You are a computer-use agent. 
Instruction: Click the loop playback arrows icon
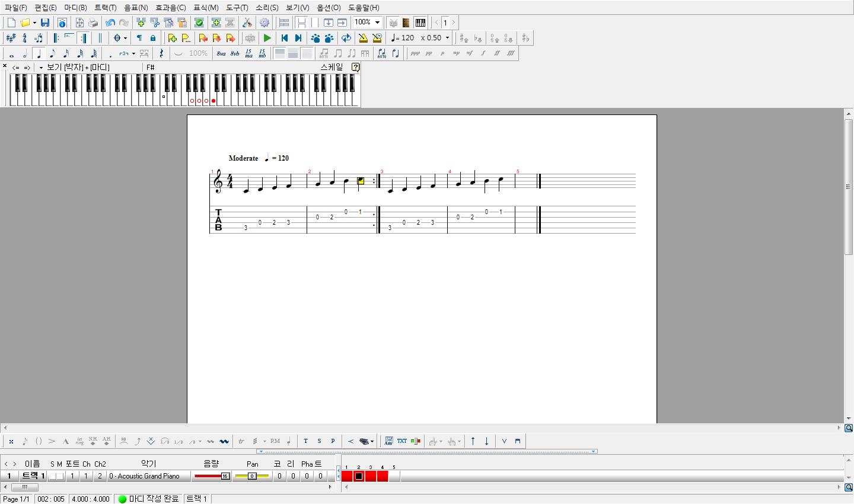tap(346, 38)
